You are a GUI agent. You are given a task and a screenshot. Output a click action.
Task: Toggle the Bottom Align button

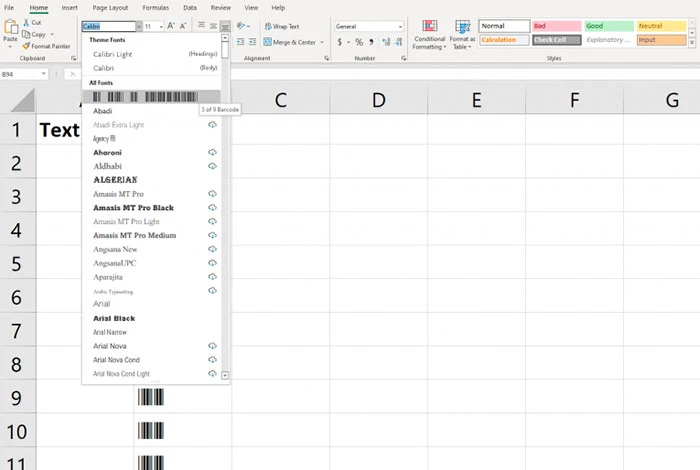point(226,26)
